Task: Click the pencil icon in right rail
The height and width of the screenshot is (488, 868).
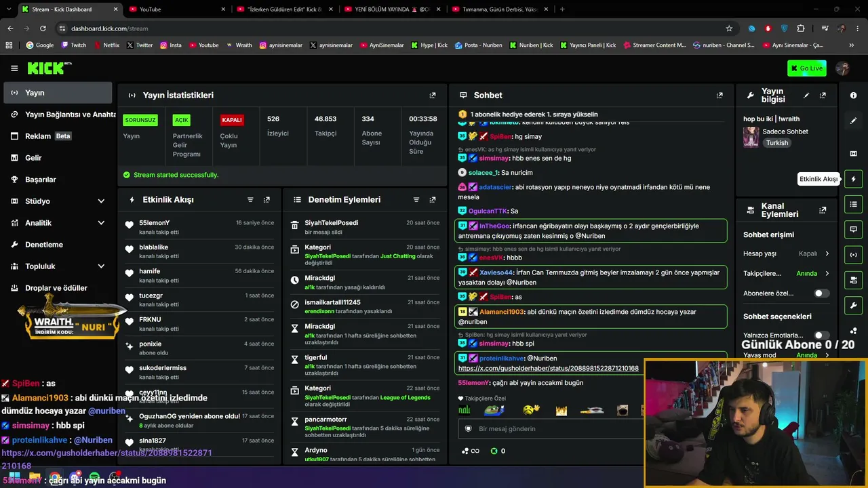Action: pos(853,121)
